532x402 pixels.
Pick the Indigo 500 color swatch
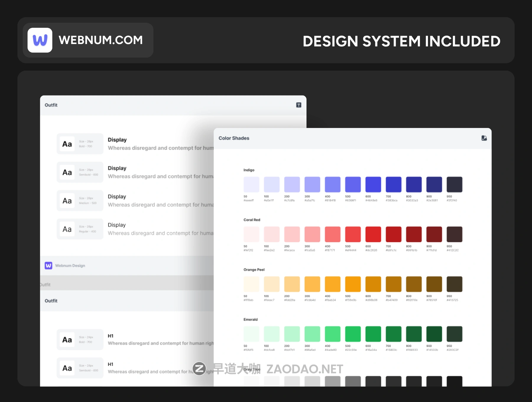(353, 184)
